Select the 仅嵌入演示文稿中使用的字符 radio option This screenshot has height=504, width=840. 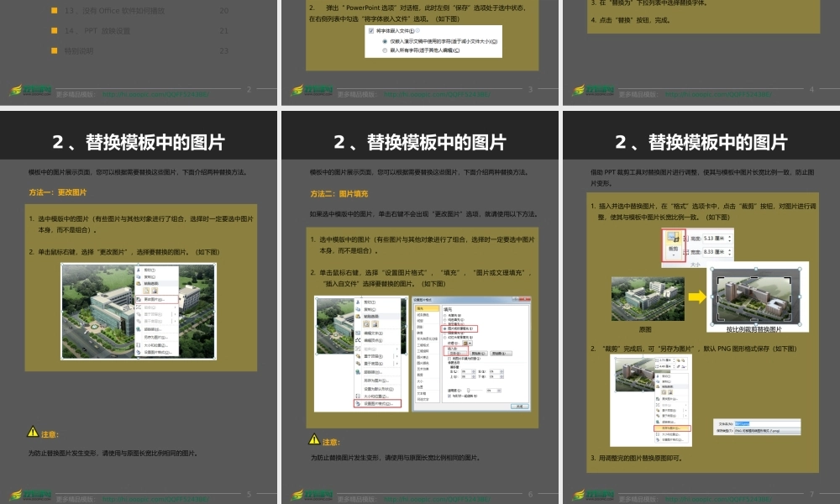coord(385,41)
